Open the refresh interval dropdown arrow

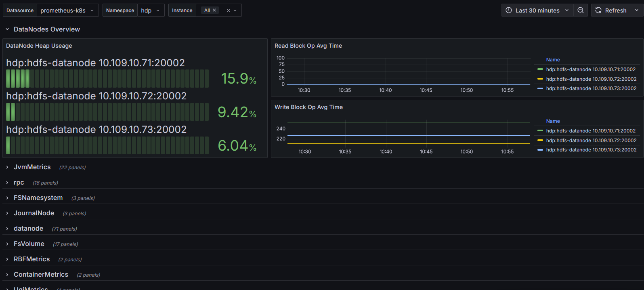(x=637, y=11)
